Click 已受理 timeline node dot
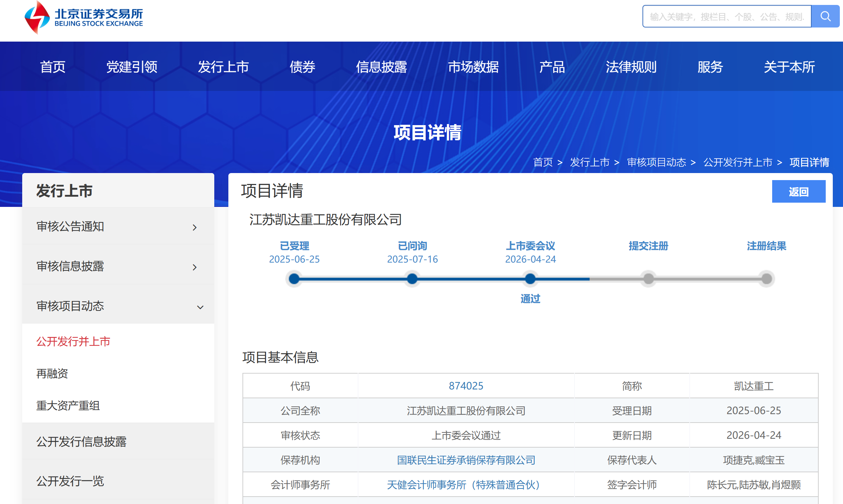The height and width of the screenshot is (504, 843). pos(294,279)
